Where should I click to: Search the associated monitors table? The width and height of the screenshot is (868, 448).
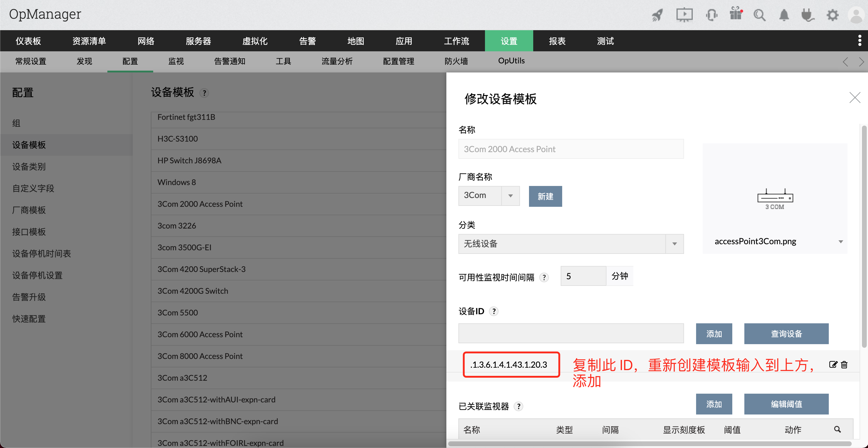(837, 429)
